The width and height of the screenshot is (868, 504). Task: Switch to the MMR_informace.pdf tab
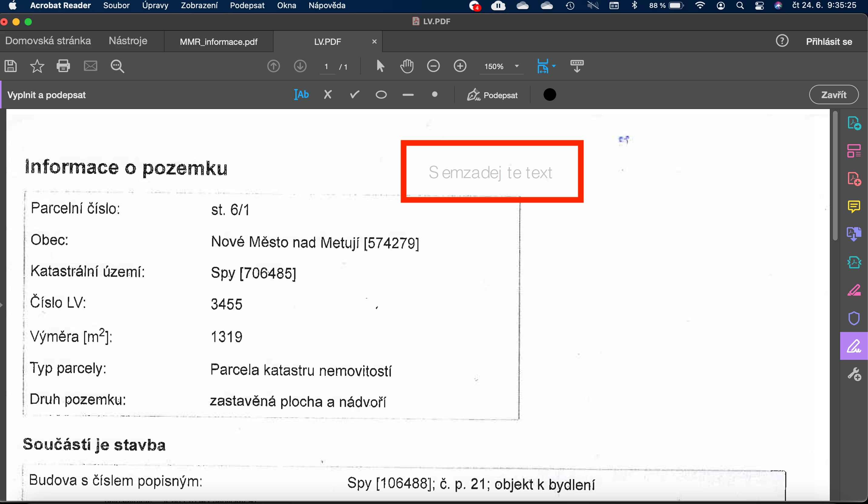[218, 42]
